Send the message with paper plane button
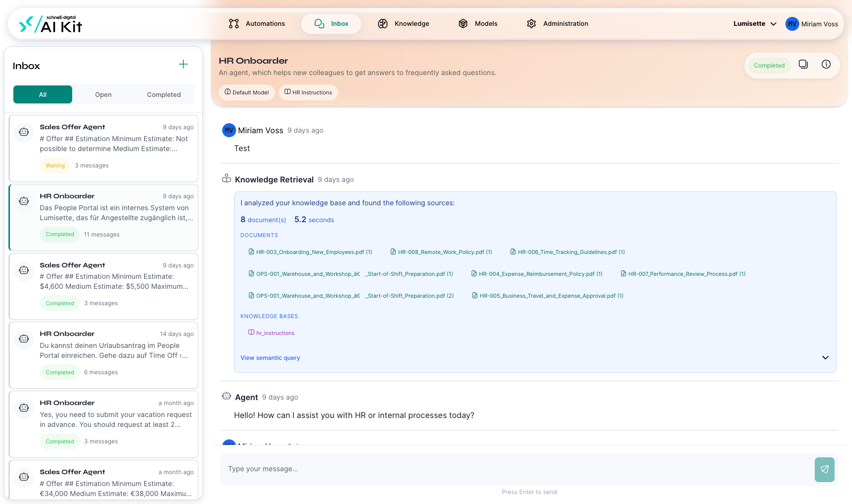The image size is (852, 504). (824, 469)
